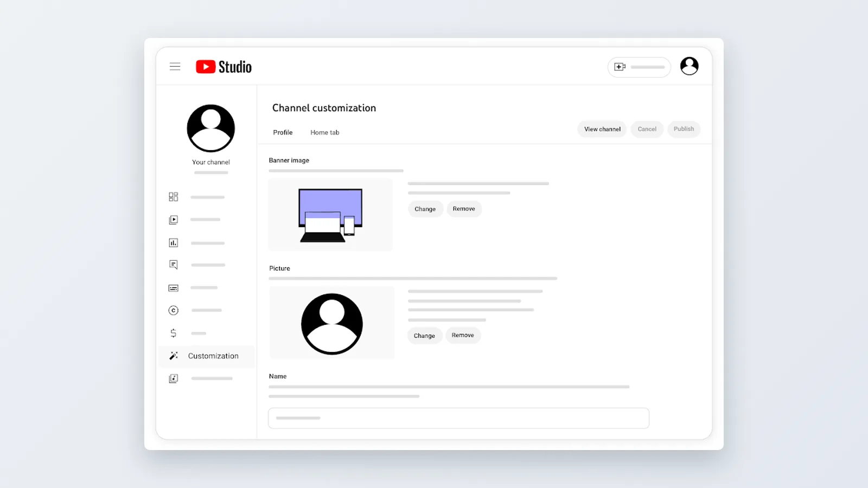Open the Subtitles icon in sidebar

pos(174,288)
